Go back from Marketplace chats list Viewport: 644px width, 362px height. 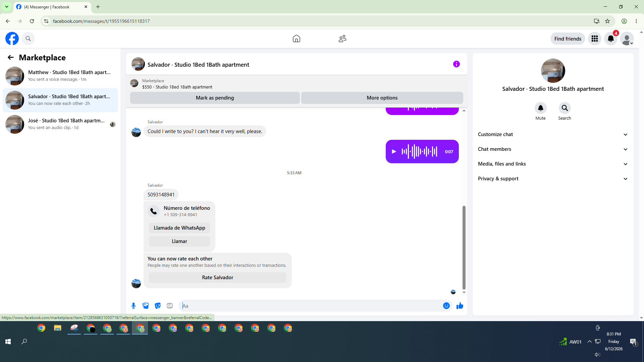coord(11,57)
